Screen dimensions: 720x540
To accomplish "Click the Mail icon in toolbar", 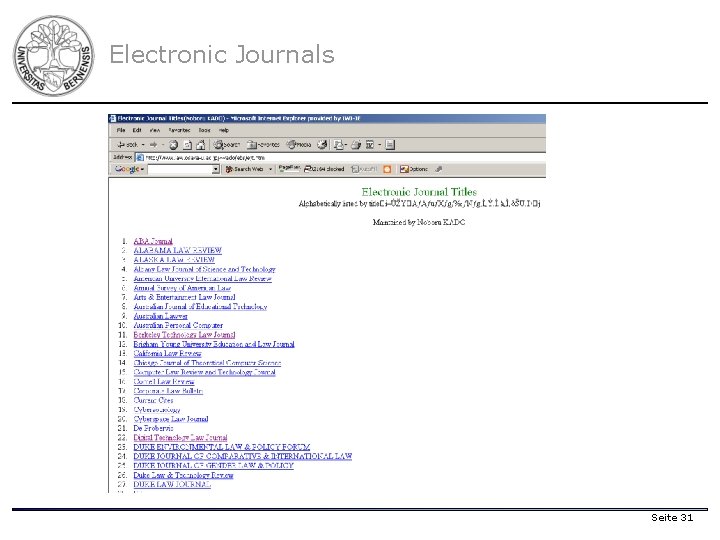I will 338,145.
